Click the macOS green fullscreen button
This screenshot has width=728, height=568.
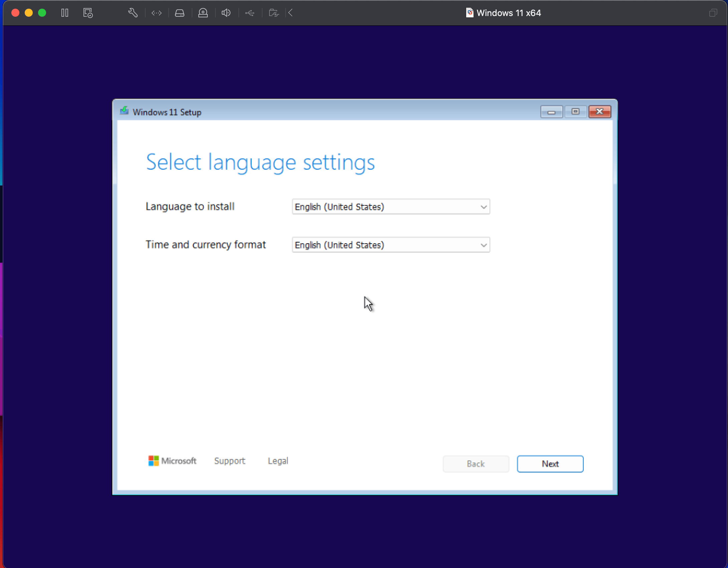pyautogui.click(x=42, y=13)
